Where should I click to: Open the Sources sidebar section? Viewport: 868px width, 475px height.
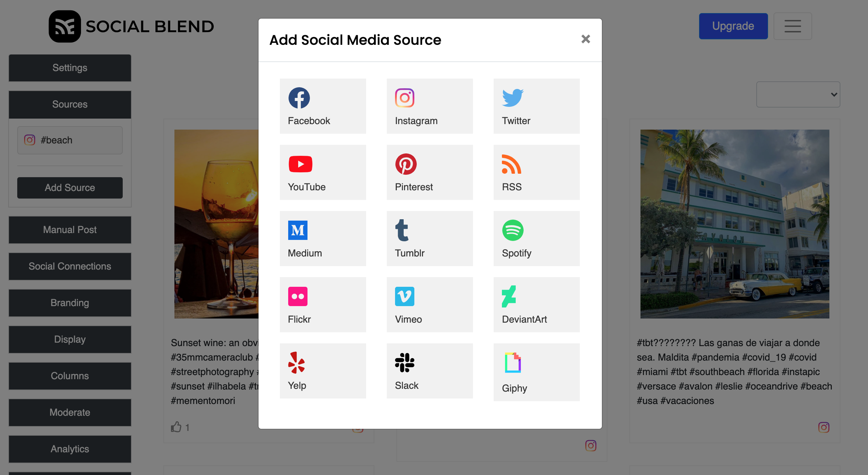tap(70, 104)
